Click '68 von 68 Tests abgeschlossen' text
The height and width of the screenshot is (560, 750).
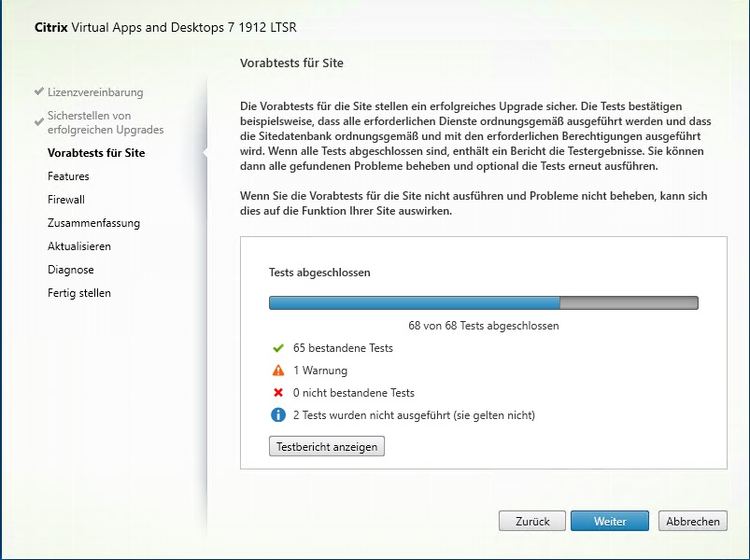pyautogui.click(x=484, y=326)
